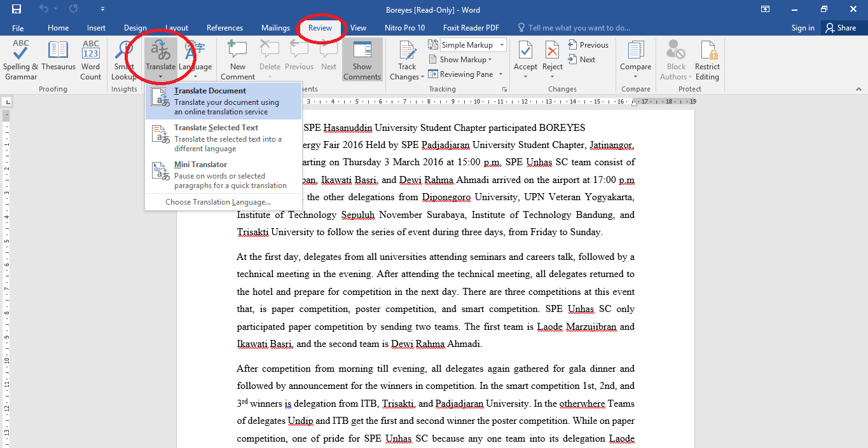Open the Foxit Reader PDF tab
This screenshot has width=868, height=448.
click(x=471, y=28)
